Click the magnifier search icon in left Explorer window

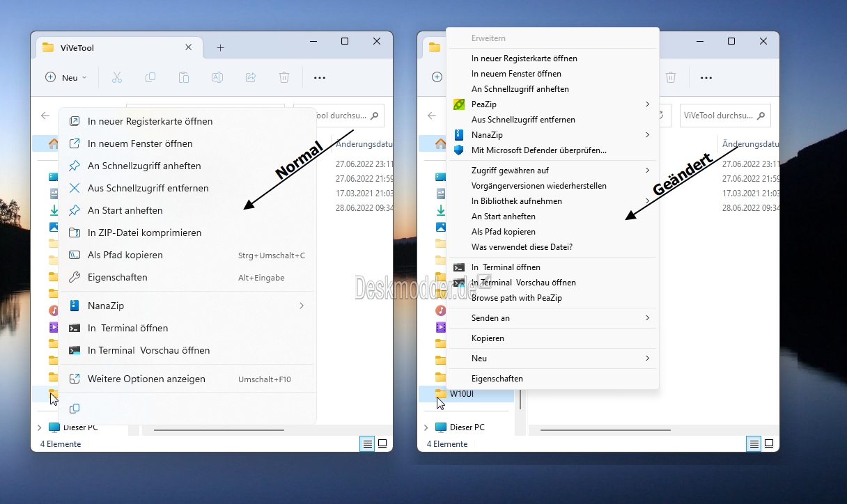tap(375, 116)
